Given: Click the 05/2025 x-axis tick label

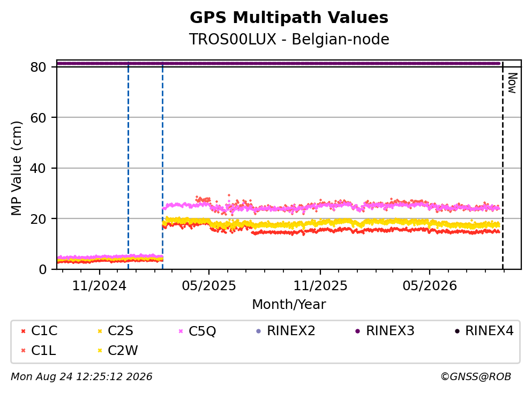Looking at the screenshot, I should [208, 286].
